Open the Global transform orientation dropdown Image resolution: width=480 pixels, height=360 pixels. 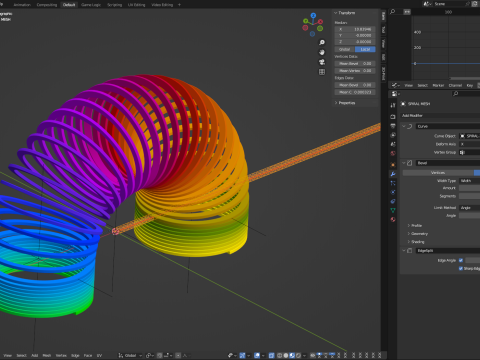pos(130,355)
